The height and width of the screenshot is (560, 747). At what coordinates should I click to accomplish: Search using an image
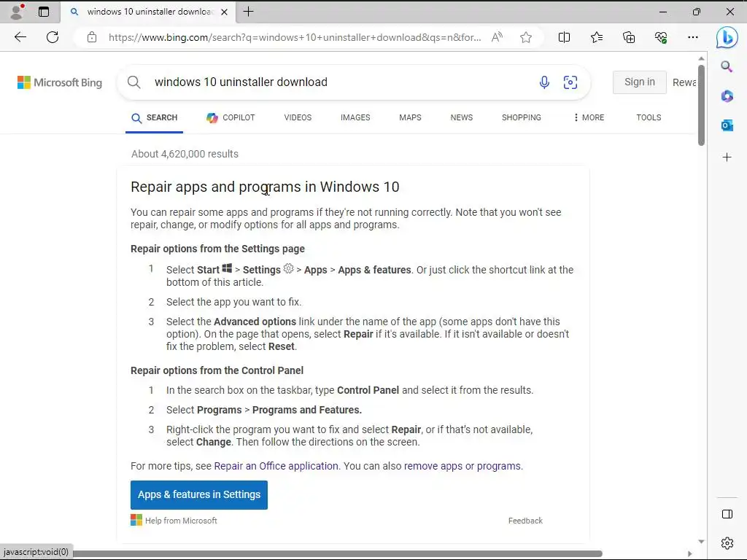(570, 82)
